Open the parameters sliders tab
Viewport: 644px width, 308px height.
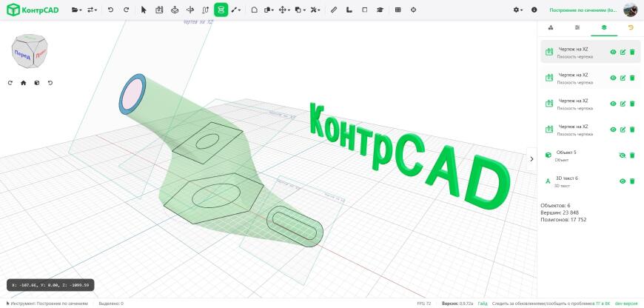click(x=577, y=27)
